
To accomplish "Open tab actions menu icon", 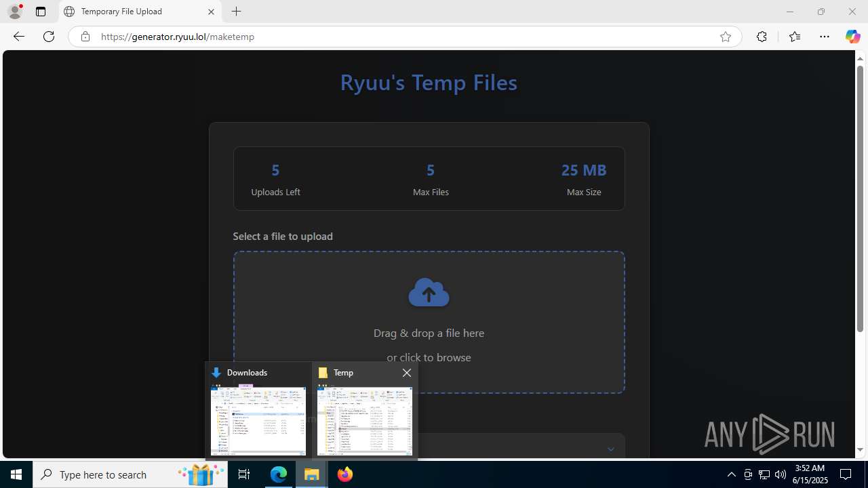I will (41, 12).
